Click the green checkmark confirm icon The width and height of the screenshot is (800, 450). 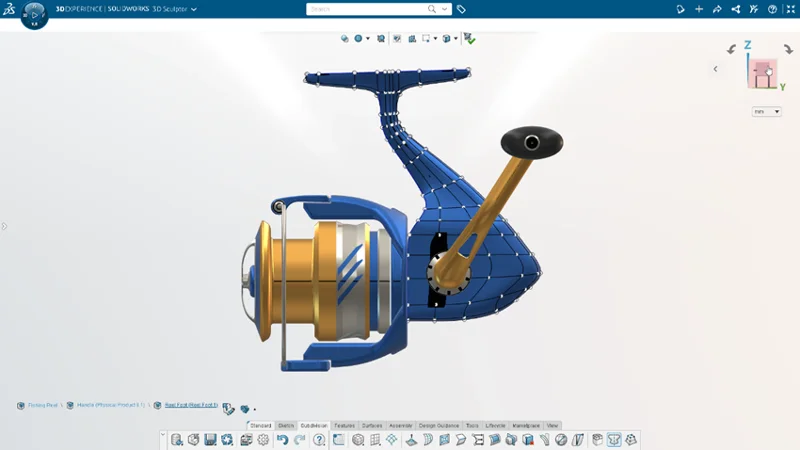pos(470,39)
